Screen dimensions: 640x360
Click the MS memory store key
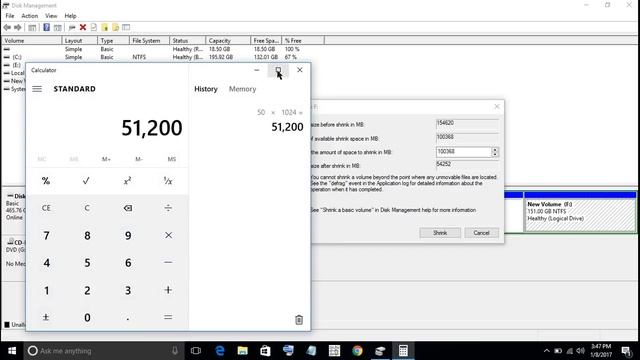pyautogui.click(x=172, y=159)
